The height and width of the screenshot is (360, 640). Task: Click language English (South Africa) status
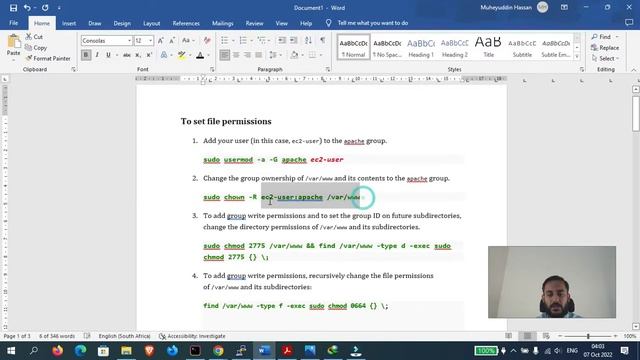(124, 336)
